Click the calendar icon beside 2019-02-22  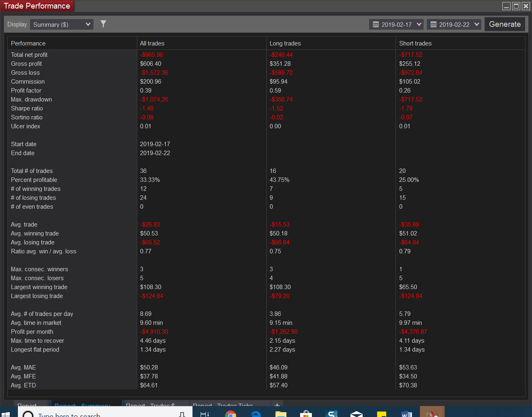coord(433,24)
